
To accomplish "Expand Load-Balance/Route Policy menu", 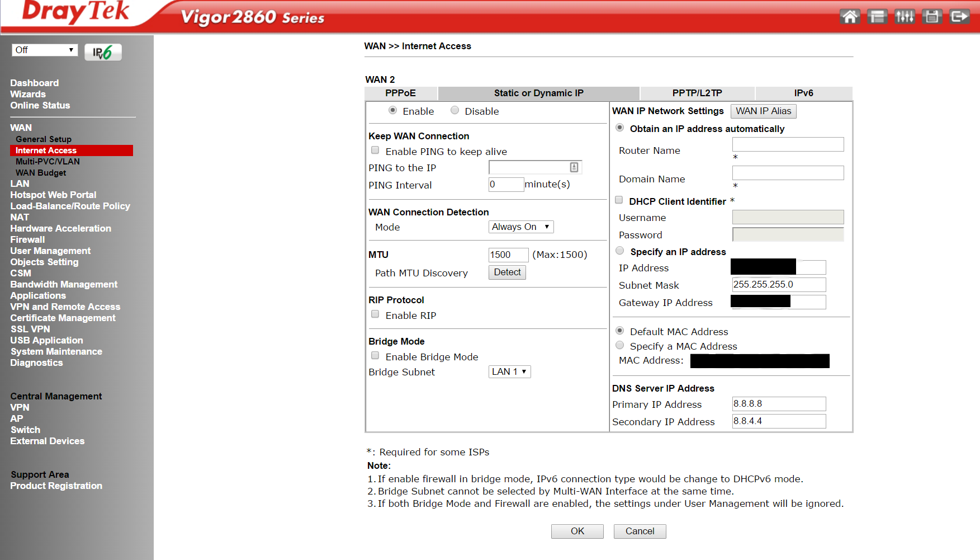I will coord(70,206).
